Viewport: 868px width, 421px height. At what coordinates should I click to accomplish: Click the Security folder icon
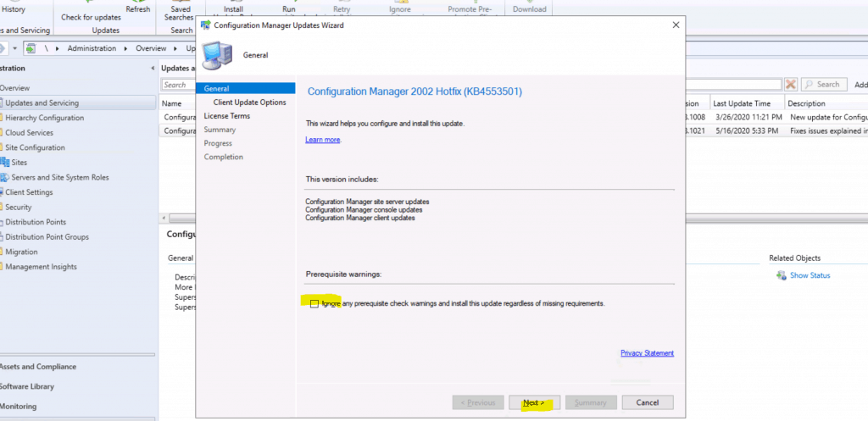pos(2,208)
